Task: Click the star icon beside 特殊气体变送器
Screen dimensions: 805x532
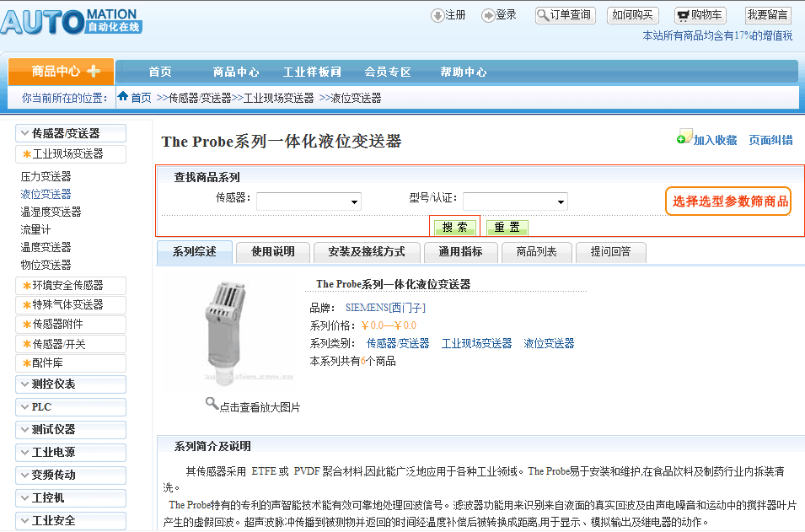Action: pyautogui.click(x=27, y=305)
